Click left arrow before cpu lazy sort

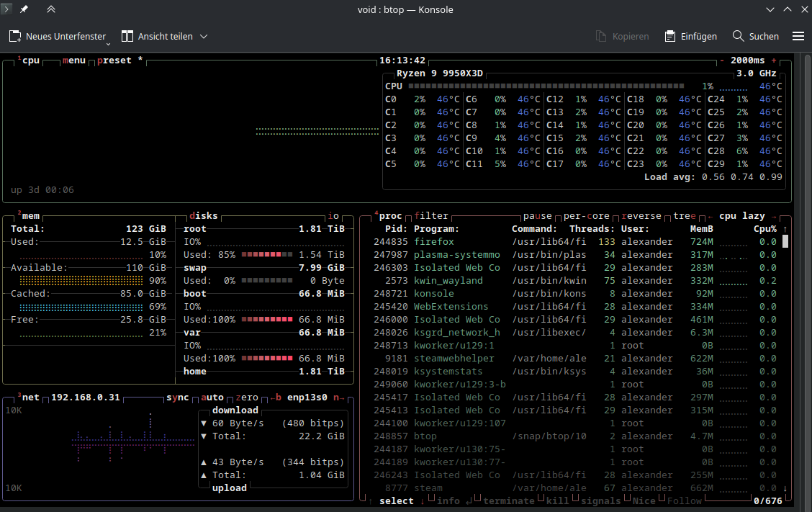710,216
